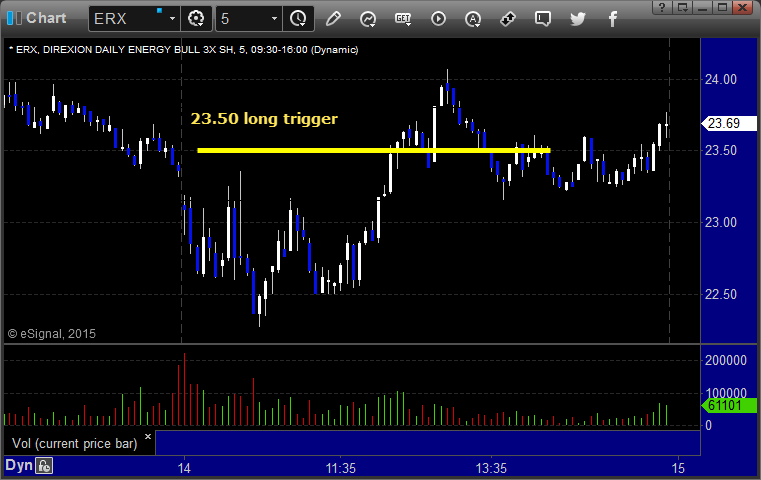Click the 13:35 time axis label
The height and width of the screenshot is (480, 761).
coord(491,468)
